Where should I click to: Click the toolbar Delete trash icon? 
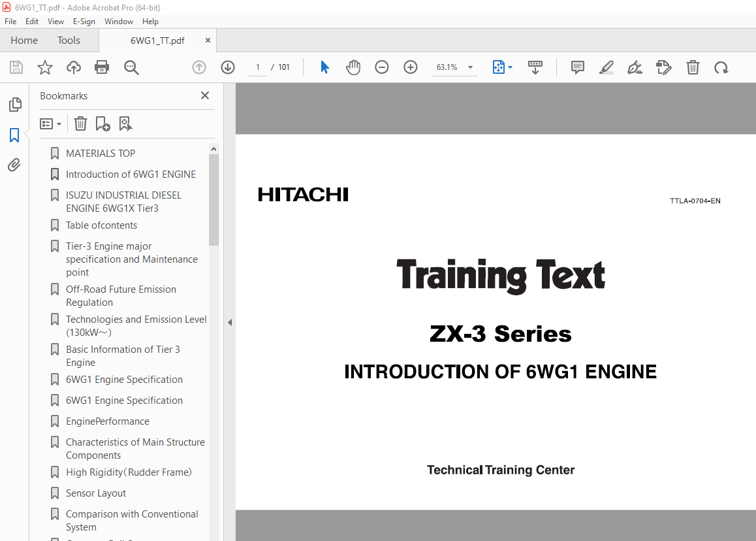click(693, 67)
